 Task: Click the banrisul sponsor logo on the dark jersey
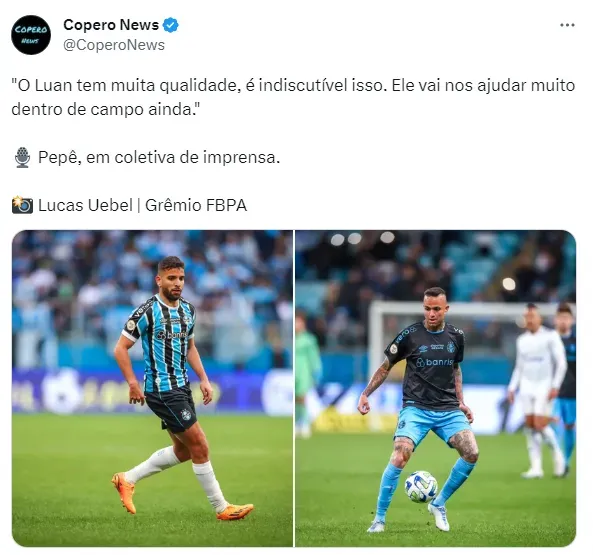[x=434, y=362]
